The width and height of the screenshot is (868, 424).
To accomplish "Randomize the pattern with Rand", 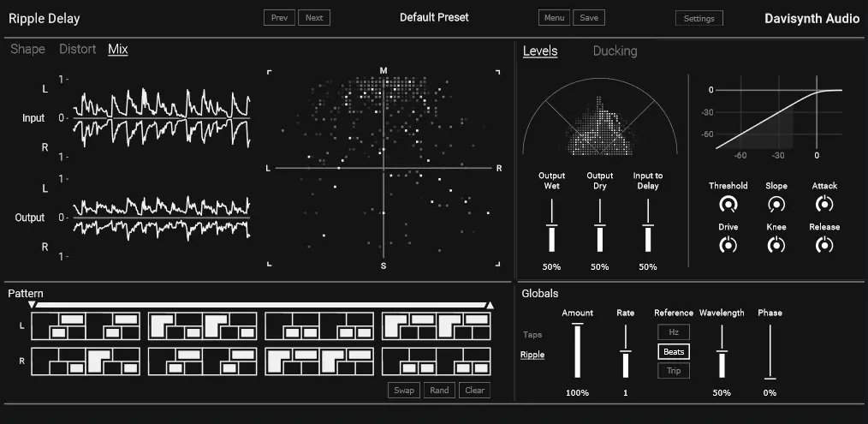I will pyautogui.click(x=439, y=391).
